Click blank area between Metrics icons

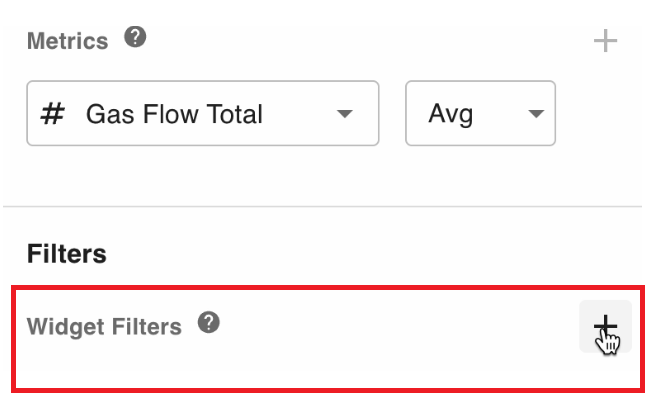pyautogui.click(x=370, y=41)
